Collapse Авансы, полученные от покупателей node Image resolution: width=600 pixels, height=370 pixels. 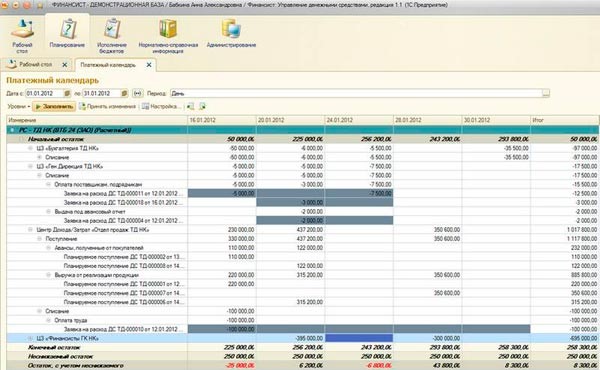pos(49,248)
